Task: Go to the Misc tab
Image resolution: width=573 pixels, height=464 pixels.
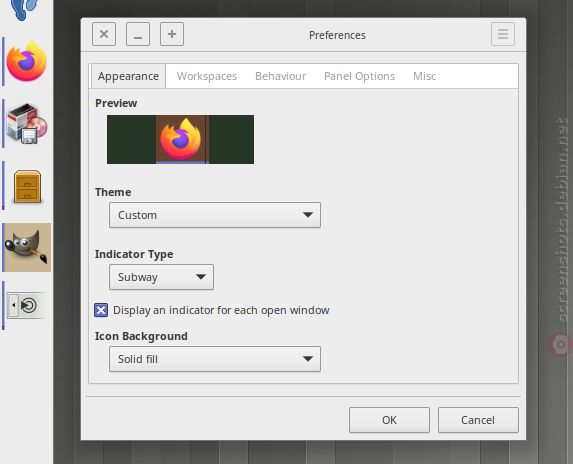Action: click(x=425, y=76)
